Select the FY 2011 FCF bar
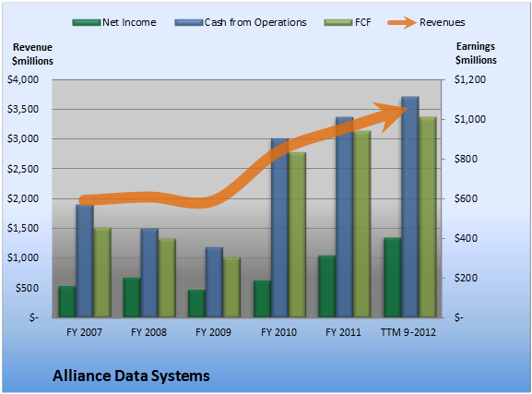Screen dimensions: 532x394 tap(362, 224)
